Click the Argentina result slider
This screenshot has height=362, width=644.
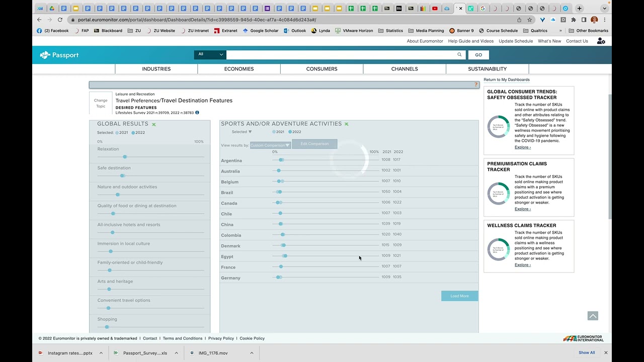[x=326, y=160]
